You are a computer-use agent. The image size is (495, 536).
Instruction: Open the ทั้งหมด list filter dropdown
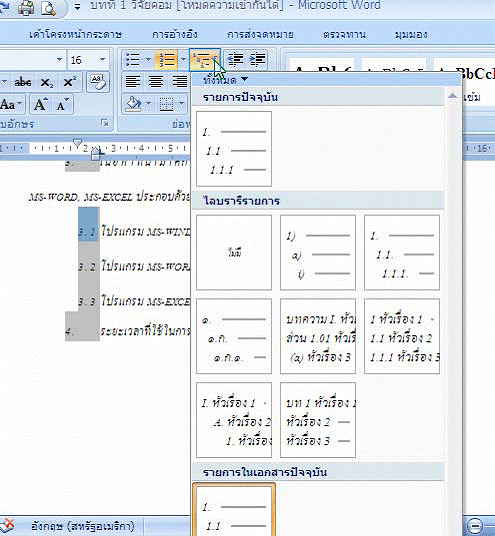tap(225, 80)
